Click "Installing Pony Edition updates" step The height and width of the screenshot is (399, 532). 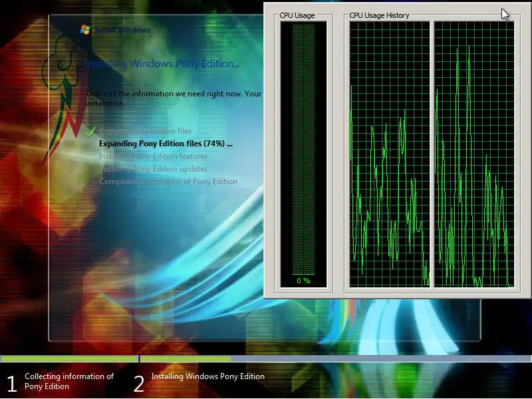click(x=153, y=169)
